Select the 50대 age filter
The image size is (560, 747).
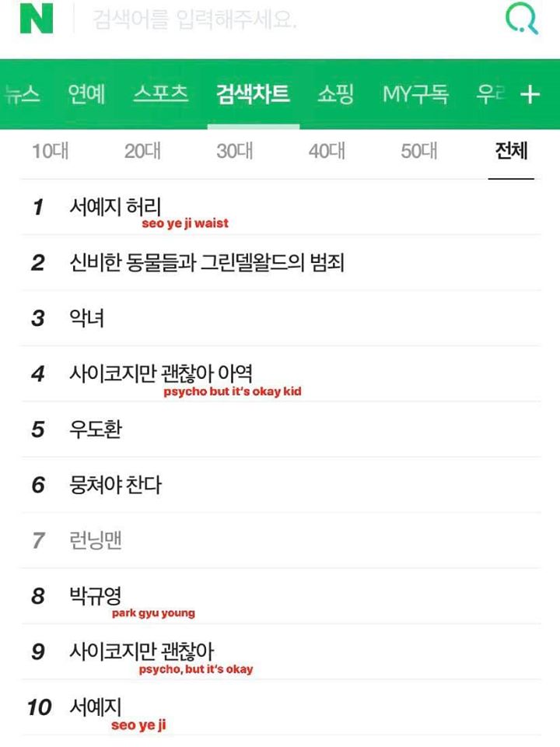[419, 152]
